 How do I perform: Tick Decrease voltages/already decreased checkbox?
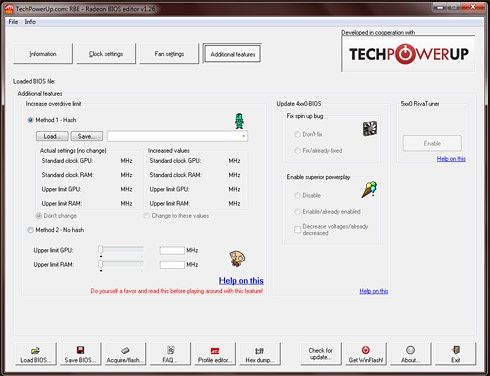pyautogui.click(x=297, y=229)
